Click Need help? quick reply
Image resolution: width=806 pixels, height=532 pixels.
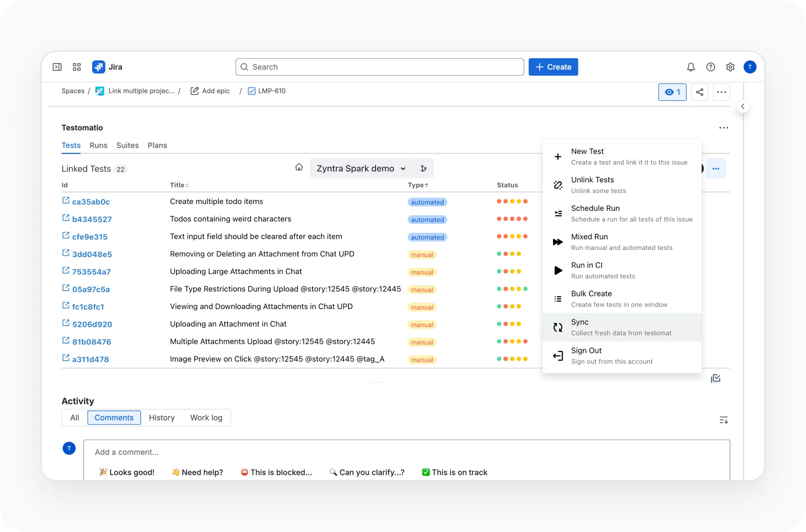(197, 472)
